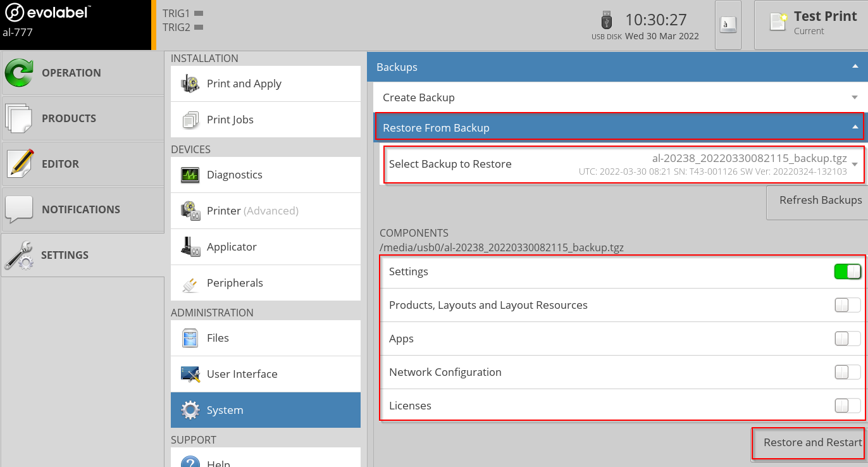Viewport: 868px width, 467px height.
Task: Click the Applicator icon
Action: [x=190, y=247]
